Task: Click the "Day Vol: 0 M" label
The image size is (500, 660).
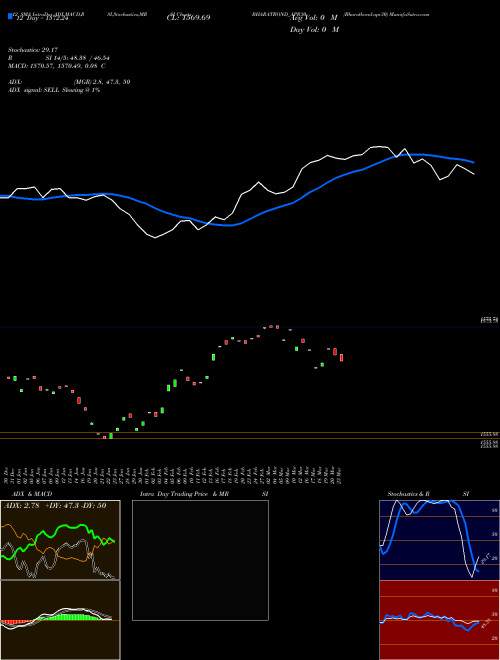Action: [x=314, y=29]
